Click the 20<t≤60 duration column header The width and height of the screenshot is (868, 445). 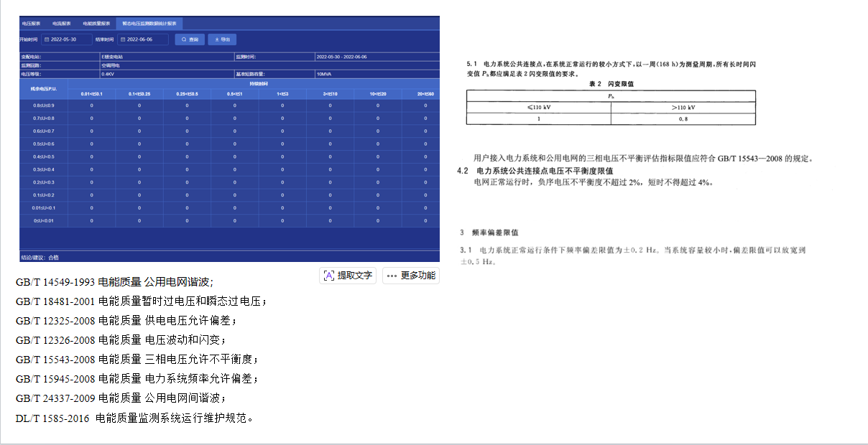click(x=425, y=94)
